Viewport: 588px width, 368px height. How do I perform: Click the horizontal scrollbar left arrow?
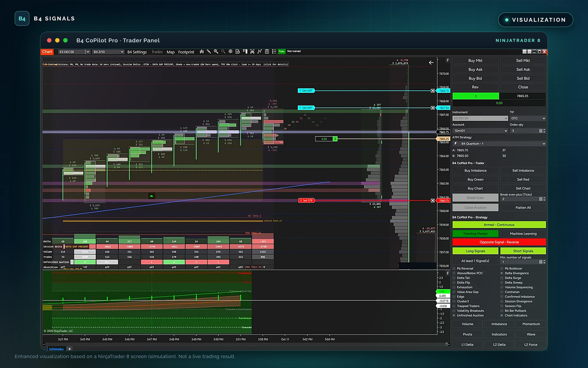tap(44, 344)
